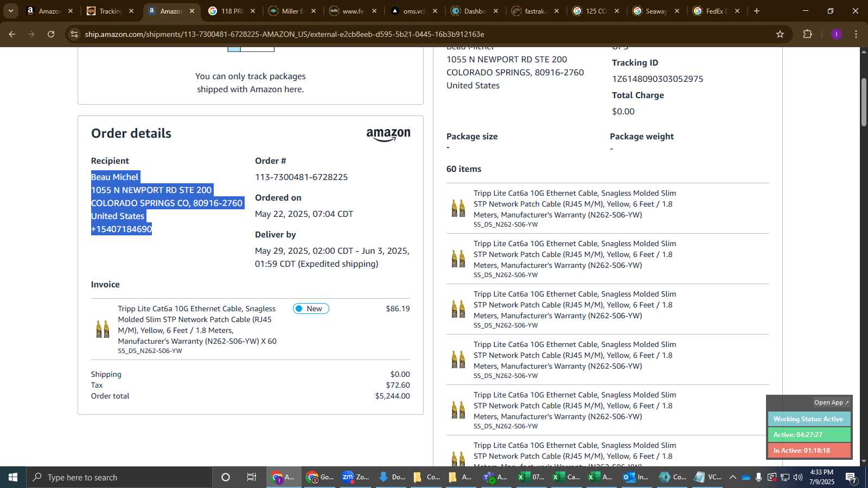Image resolution: width=868 pixels, height=488 pixels.
Task: Click the 60 items heading
Action: coord(464,169)
